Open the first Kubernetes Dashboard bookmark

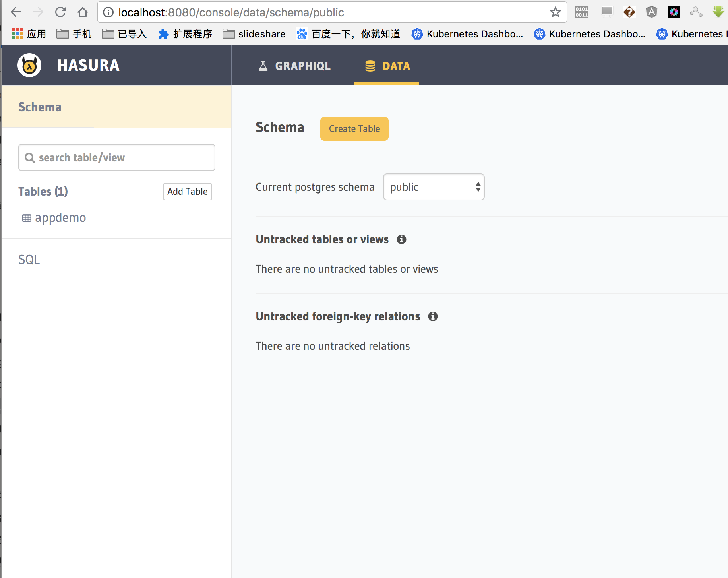pos(467,34)
